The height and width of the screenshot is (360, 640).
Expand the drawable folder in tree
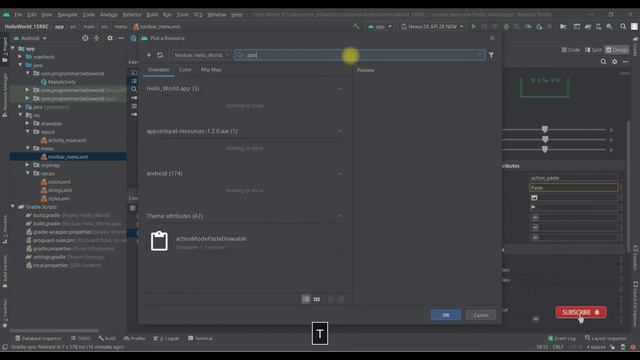coord(28,123)
